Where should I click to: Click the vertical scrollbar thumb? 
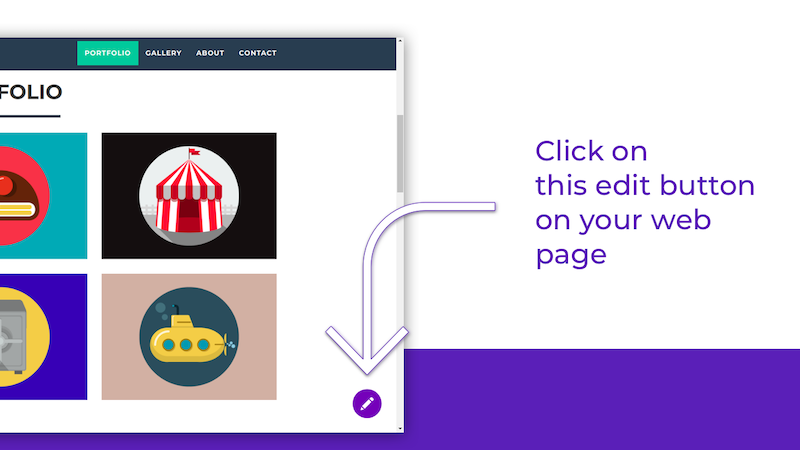pyautogui.click(x=400, y=154)
